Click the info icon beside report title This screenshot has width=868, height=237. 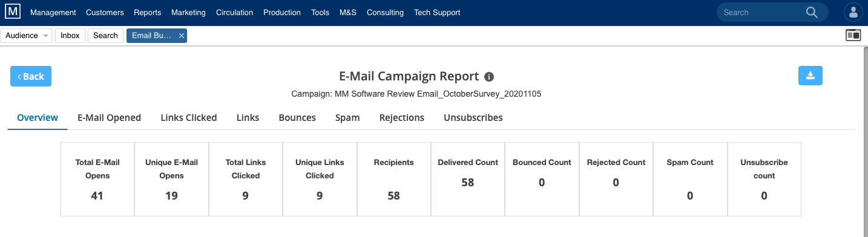click(489, 77)
